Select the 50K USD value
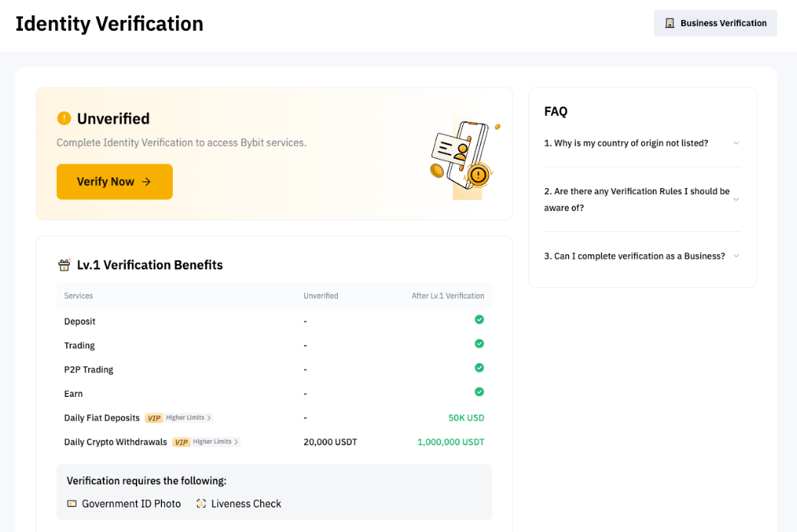 [466, 418]
